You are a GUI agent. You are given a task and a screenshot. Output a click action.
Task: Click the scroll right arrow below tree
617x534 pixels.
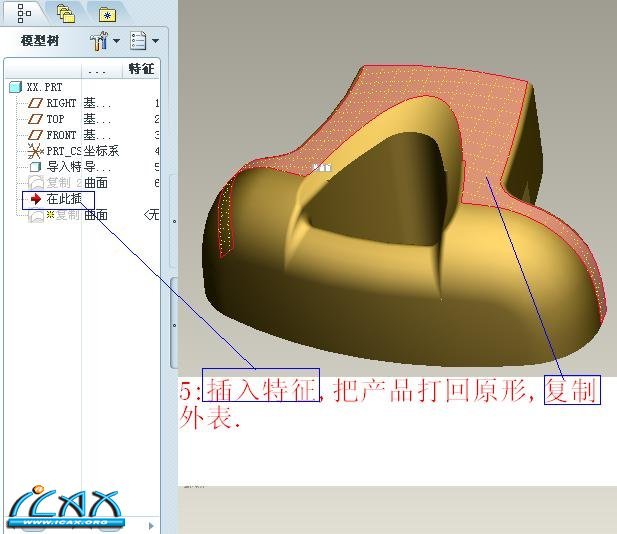[152, 525]
